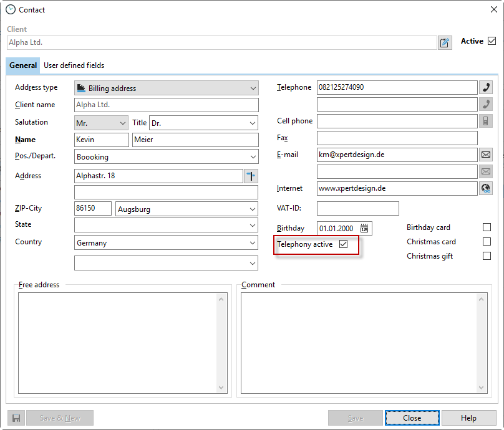Send email to km@xpertdesign.de via envelope icon
This screenshot has width=504, height=430.
tap(486, 155)
